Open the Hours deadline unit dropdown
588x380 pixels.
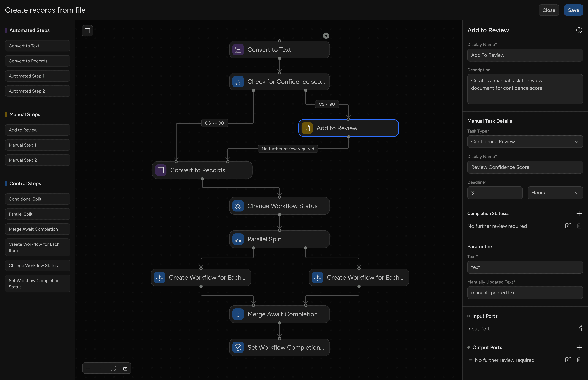[555, 193]
